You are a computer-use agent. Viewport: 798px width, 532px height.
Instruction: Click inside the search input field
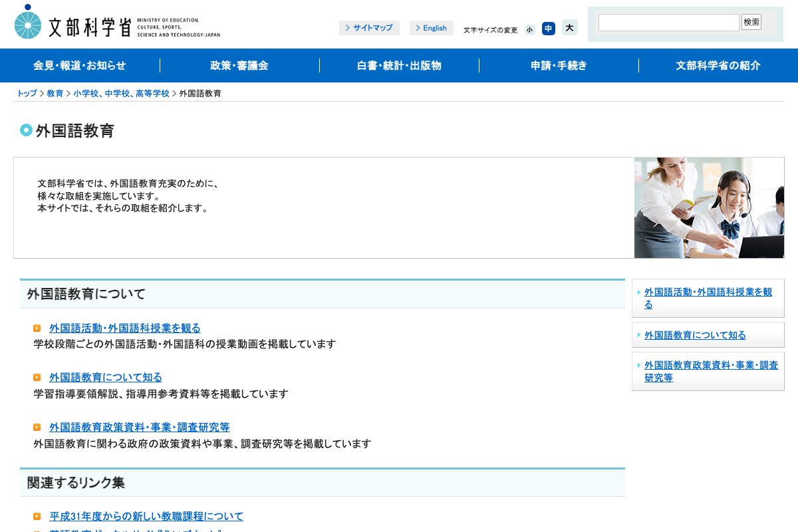coord(668,22)
